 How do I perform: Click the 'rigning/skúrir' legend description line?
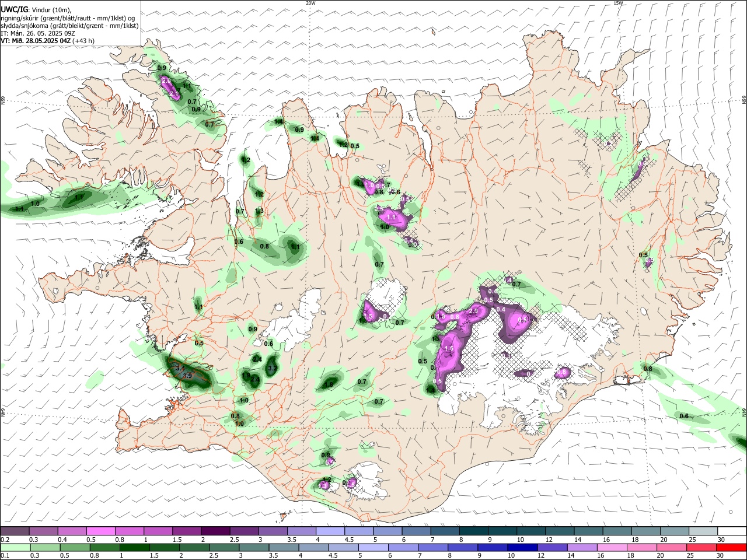pos(68,18)
